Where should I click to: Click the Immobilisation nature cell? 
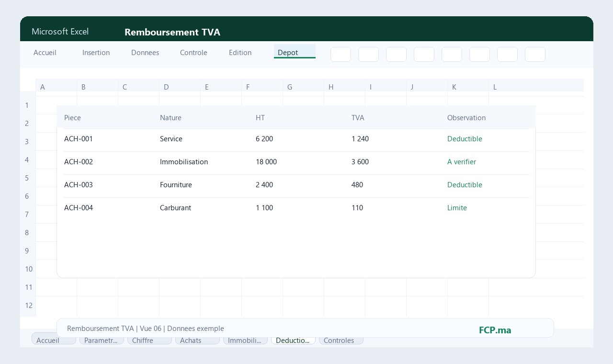184,162
